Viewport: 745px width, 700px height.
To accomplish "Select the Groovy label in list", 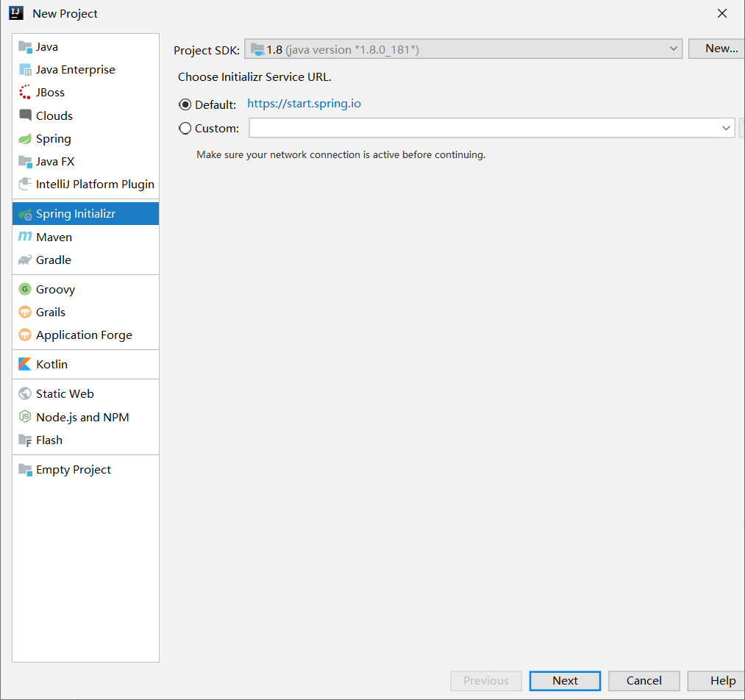I will pyautogui.click(x=56, y=289).
